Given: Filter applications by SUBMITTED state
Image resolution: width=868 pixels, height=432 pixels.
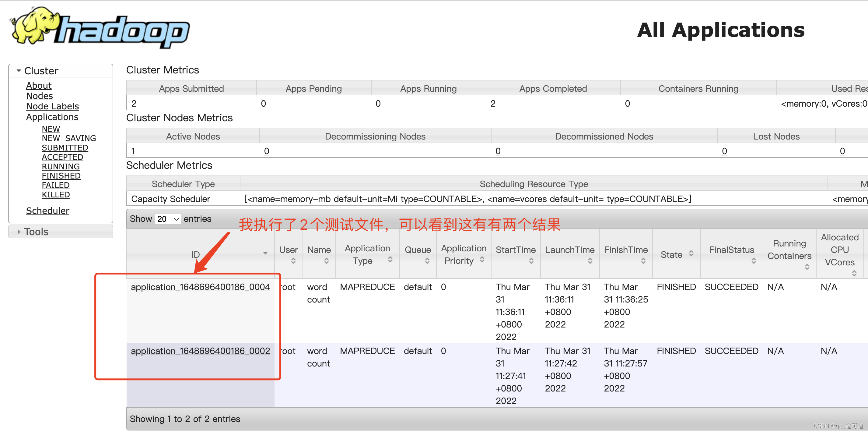Looking at the screenshot, I should (x=65, y=148).
